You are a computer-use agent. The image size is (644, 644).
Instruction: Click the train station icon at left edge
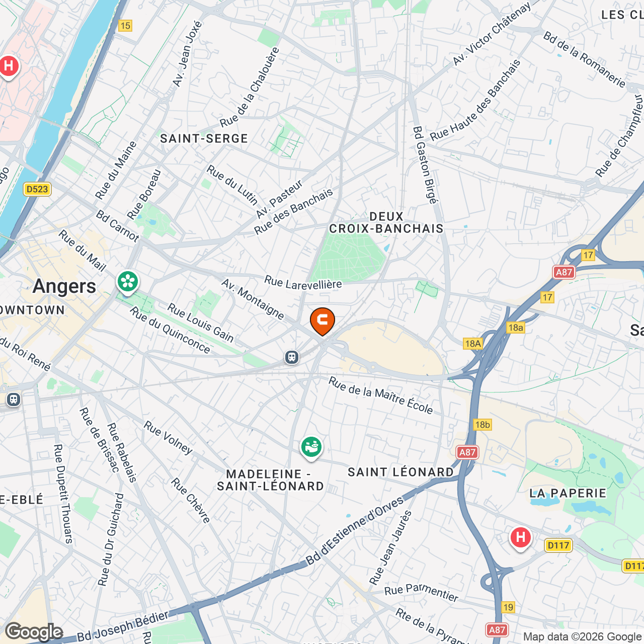tap(14, 399)
